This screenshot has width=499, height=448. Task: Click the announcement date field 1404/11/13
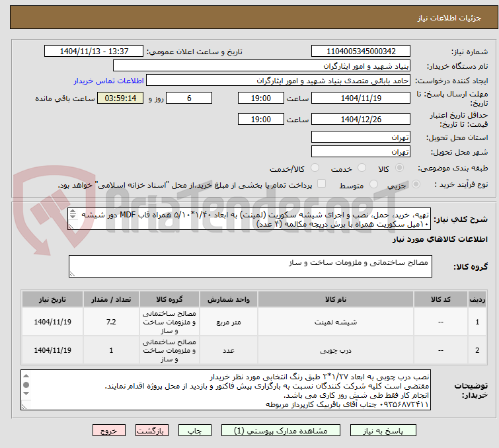(x=94, y=52)
